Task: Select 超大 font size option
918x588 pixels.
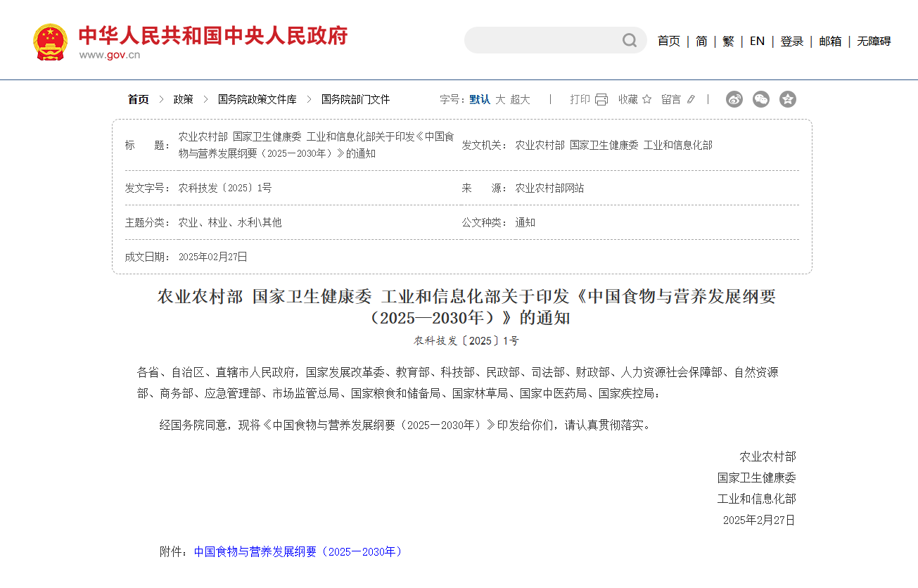Action: pos(521,100)
